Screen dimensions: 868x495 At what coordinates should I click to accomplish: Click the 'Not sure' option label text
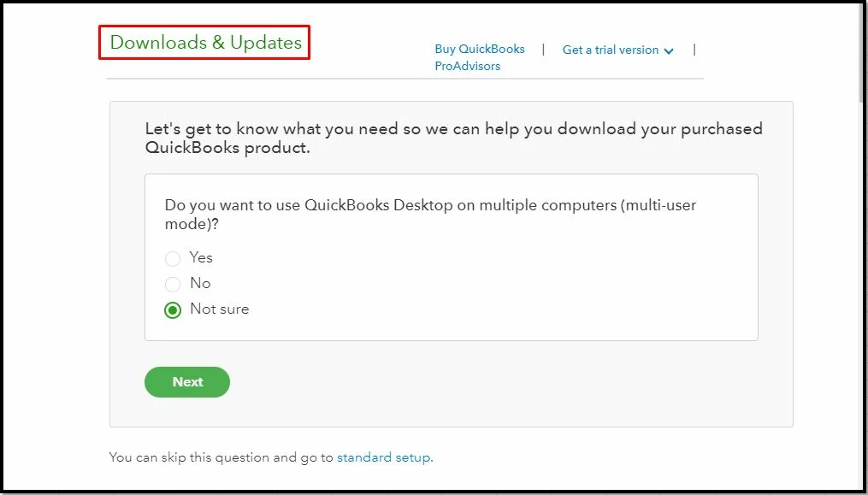[x=219, y=309]
